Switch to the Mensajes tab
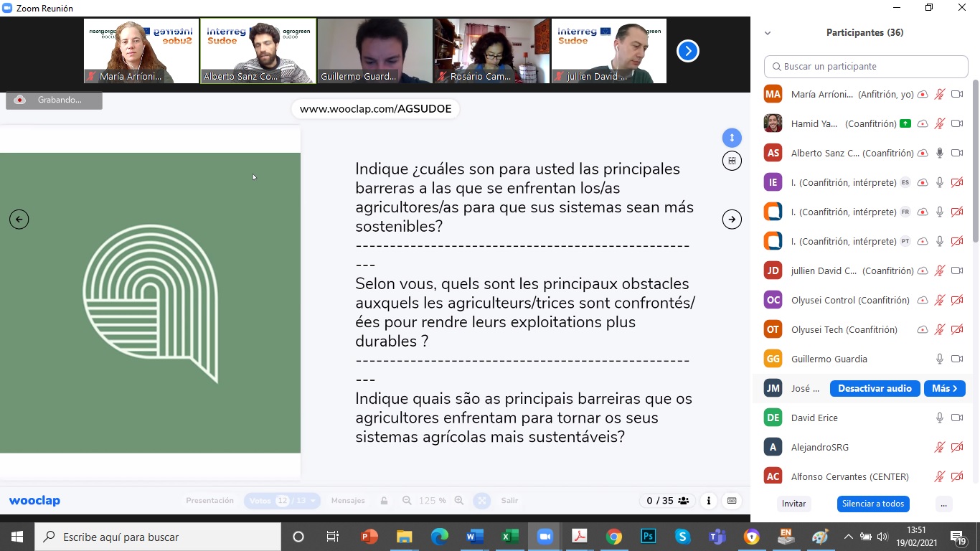The height and width of the screenshot is (551, 980). tap(348, 501)
